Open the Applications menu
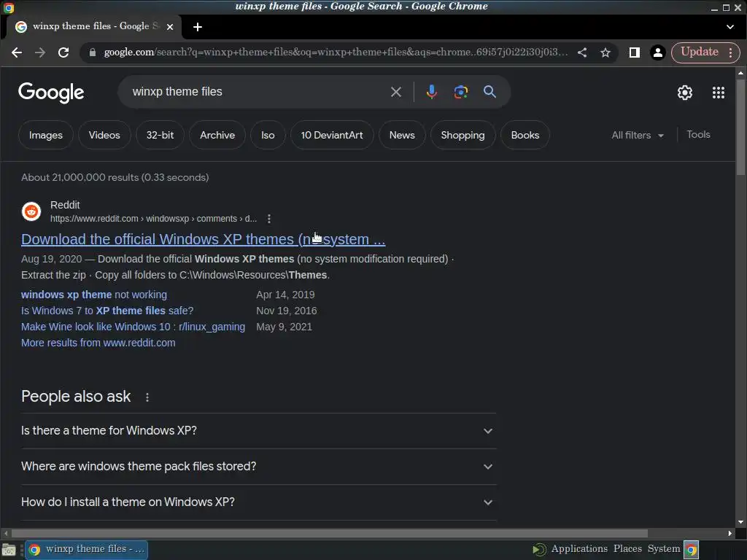The height and width of the screenshot is (560, 747). (x=578, y=548)
